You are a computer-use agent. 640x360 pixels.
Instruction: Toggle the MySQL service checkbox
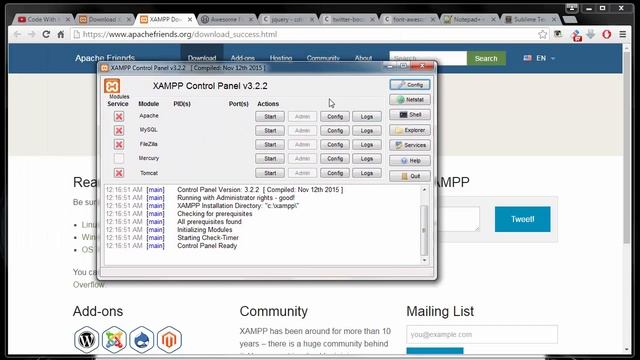[x=119, y=130]
